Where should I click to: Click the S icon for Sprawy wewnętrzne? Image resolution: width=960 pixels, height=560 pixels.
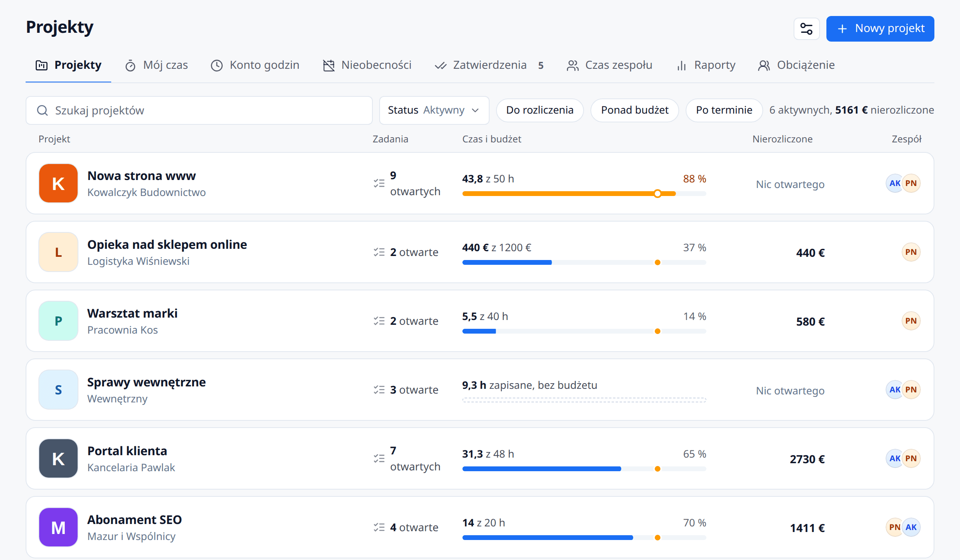coord(58,390)
